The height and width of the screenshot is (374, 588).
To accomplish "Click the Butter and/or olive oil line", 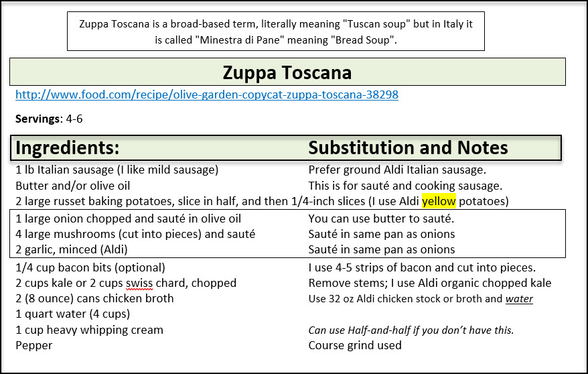I will 73,186.
